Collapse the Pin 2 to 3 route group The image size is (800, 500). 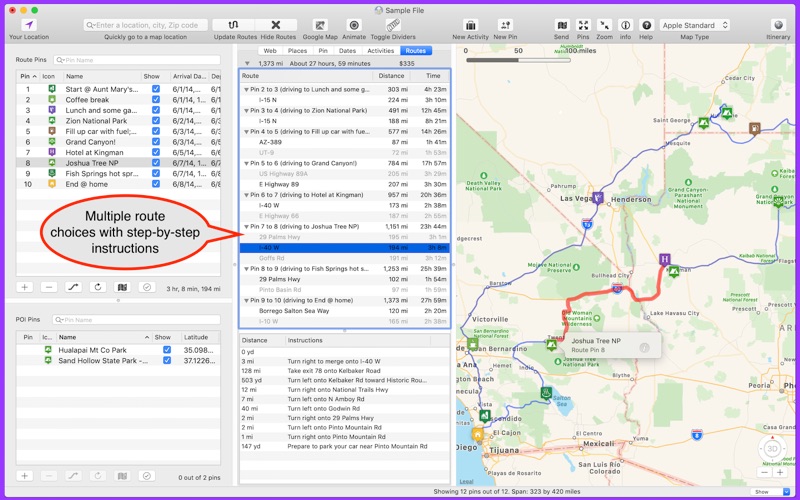point(247,89)
